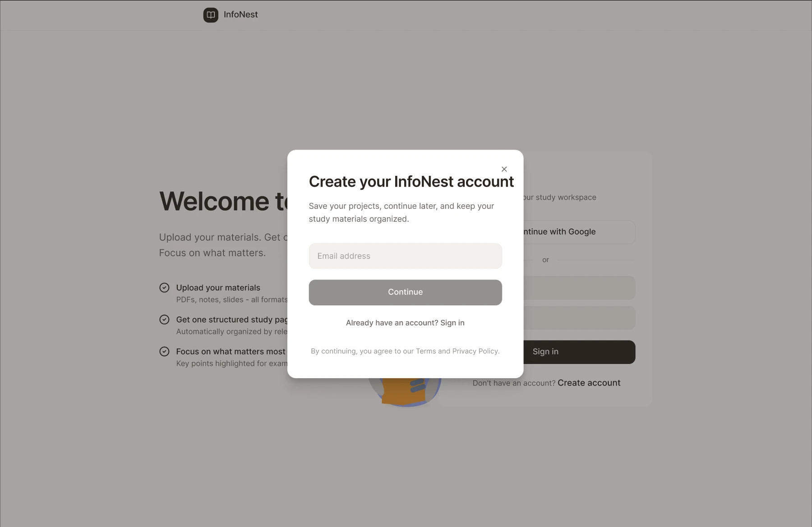Click first input field behind dialog

pyautogui.click(x=579, y=288)
